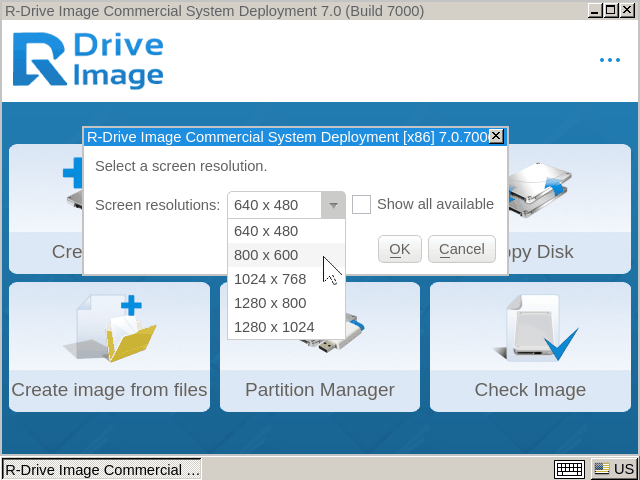Open the Create image from files tile icon
Image resolution: width=640 pixels, height=480 pixels.
[110, 328]
